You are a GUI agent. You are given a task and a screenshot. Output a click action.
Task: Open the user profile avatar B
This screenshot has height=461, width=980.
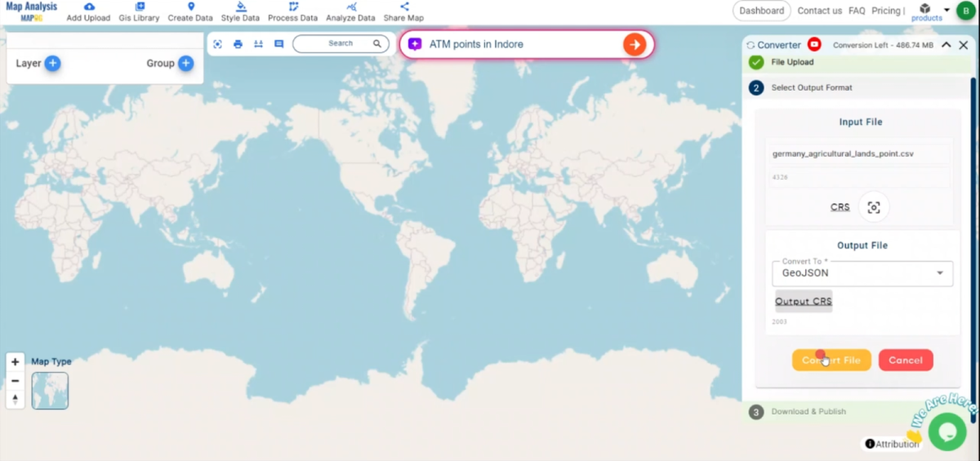click(x=966, y=11)
